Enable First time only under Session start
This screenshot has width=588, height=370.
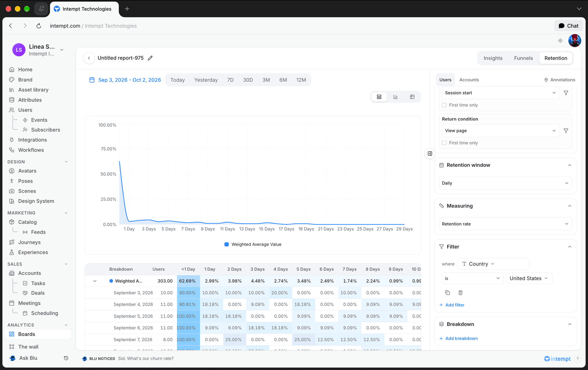coord(444,105)
